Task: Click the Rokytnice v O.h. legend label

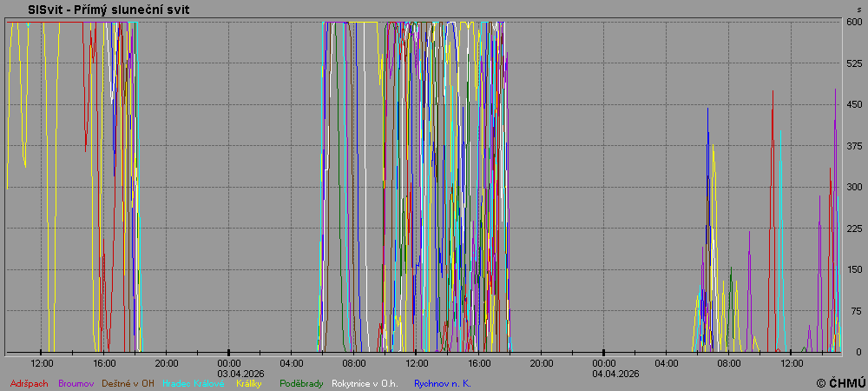Action: [365, 383]
